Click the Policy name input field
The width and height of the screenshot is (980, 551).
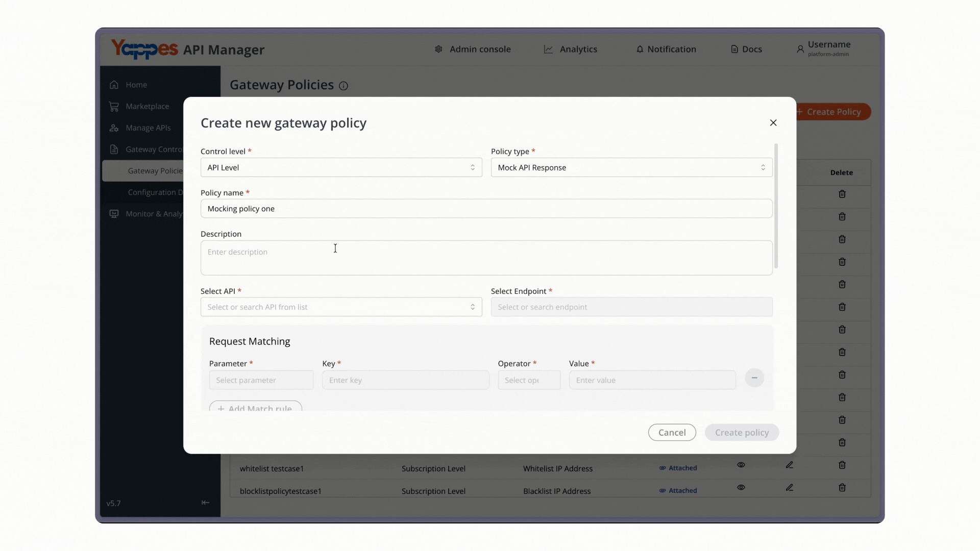click(486, 209)
